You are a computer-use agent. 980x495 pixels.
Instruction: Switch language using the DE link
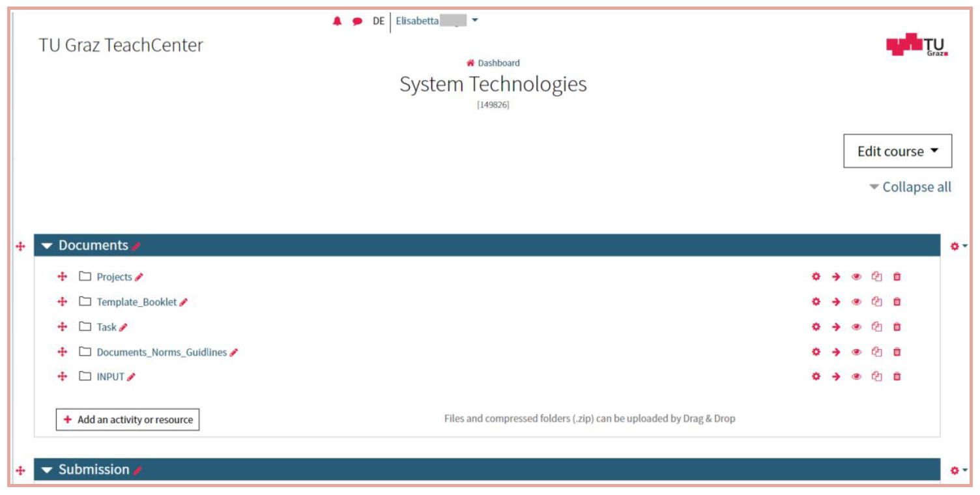pyautogui.click(x=379, y=21)
